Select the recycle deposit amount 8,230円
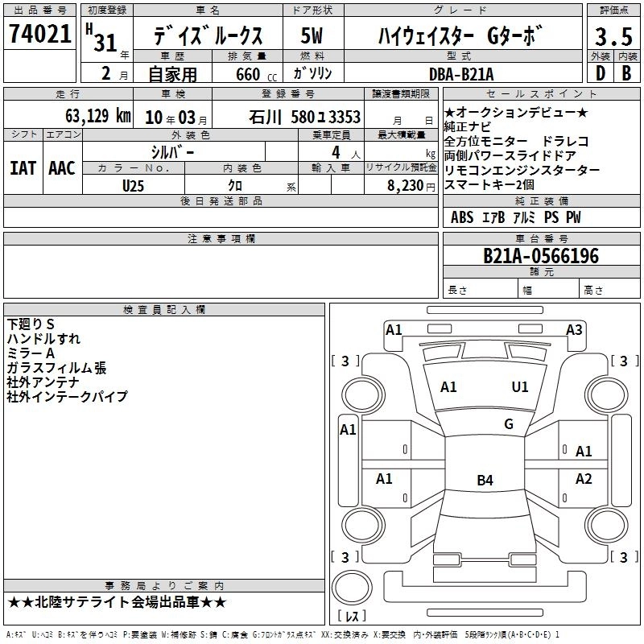Image resolution: width=644 pixels, height=644 pixels. pyautogui.click(x=410, y=185)
